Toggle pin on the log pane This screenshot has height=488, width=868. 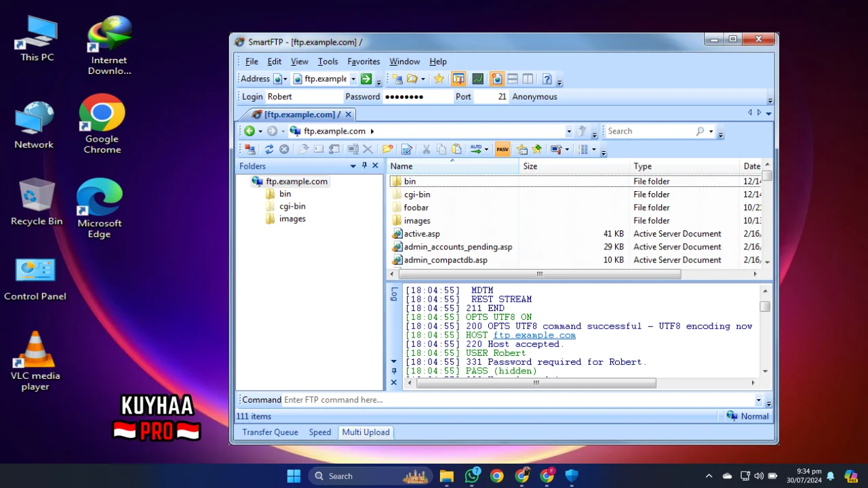394,371
